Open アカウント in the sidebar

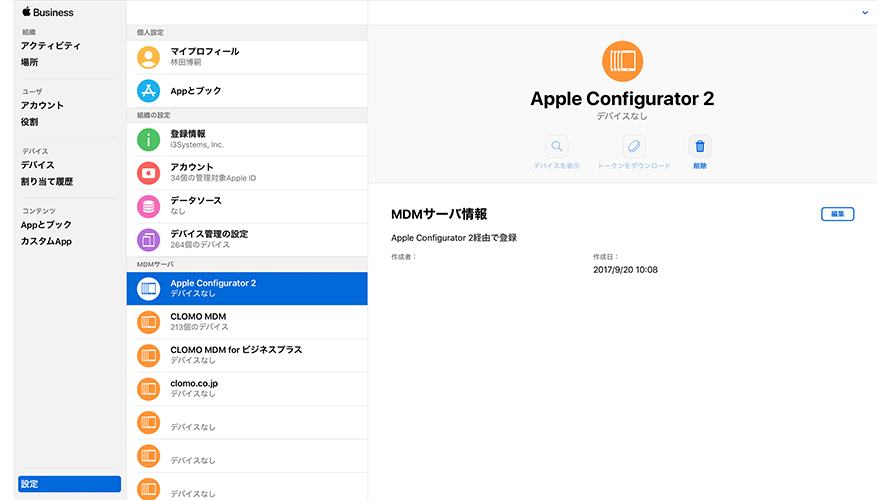(x=42, y=105)
